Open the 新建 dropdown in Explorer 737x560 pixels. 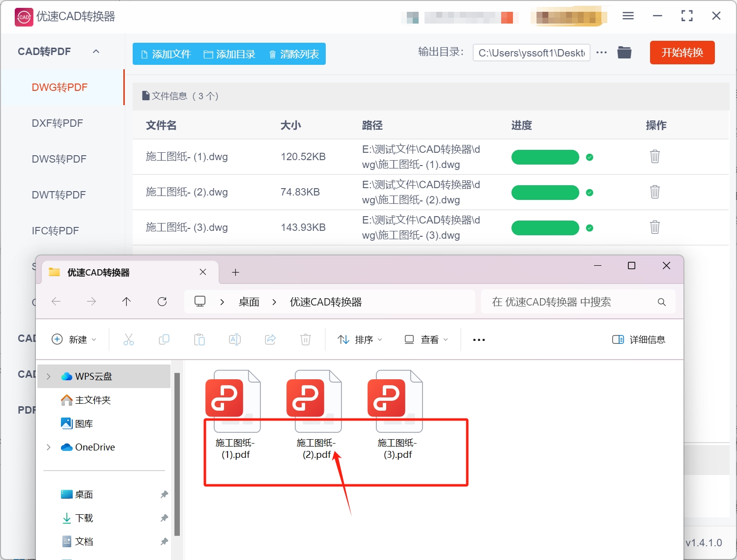(74, 339)
